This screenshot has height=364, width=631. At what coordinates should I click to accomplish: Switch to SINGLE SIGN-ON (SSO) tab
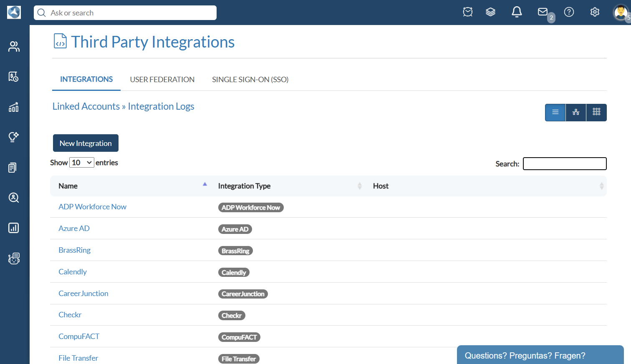coord(250,80)
